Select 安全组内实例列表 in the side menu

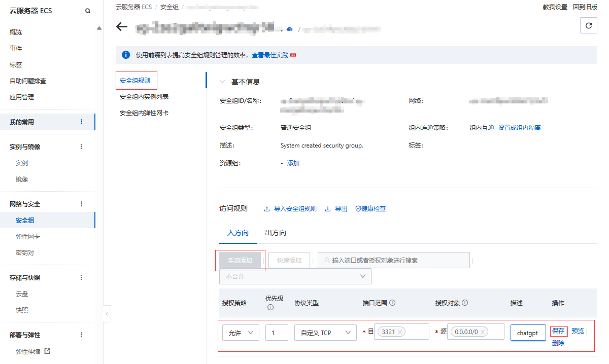(144, 97)
